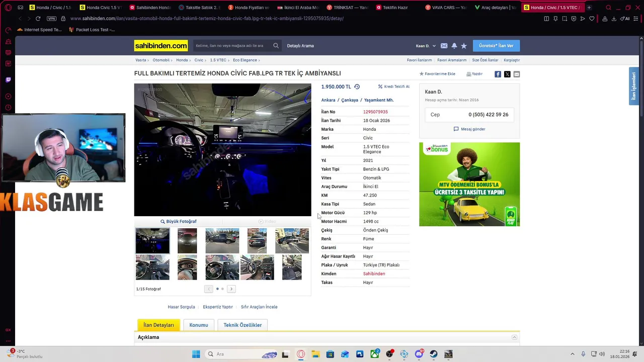Screen dimensions: 644x362
Task: Open the Xbox app on the taskbar
Action: pos(374,354)
